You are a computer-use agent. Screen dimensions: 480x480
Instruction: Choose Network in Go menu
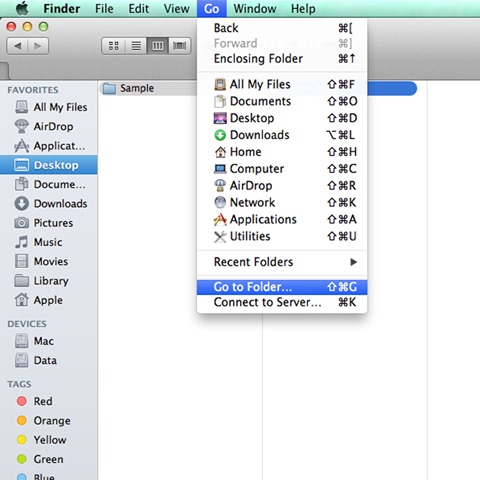(282, 202)
